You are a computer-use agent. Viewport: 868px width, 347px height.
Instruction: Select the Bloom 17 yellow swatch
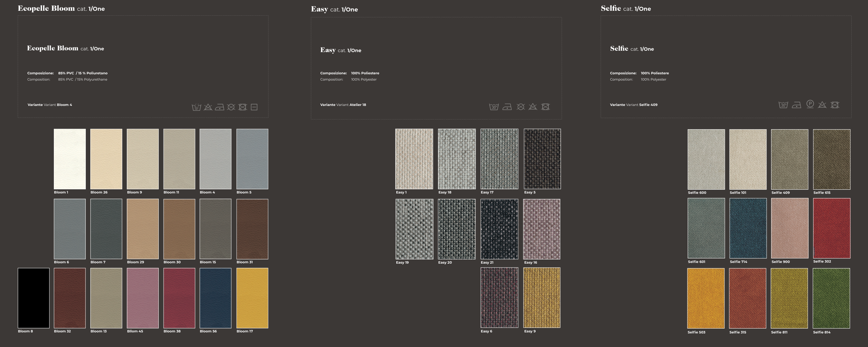click(x=252, y=298)
